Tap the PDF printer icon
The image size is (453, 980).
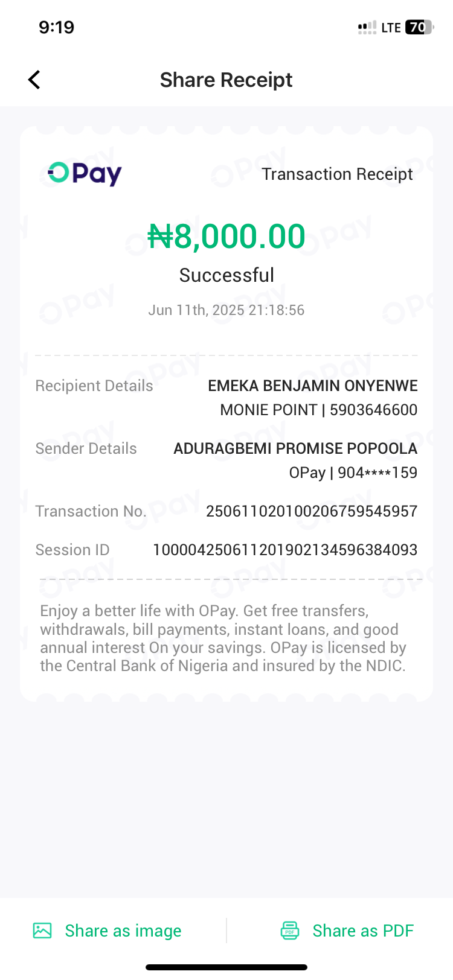coord(290,931)
